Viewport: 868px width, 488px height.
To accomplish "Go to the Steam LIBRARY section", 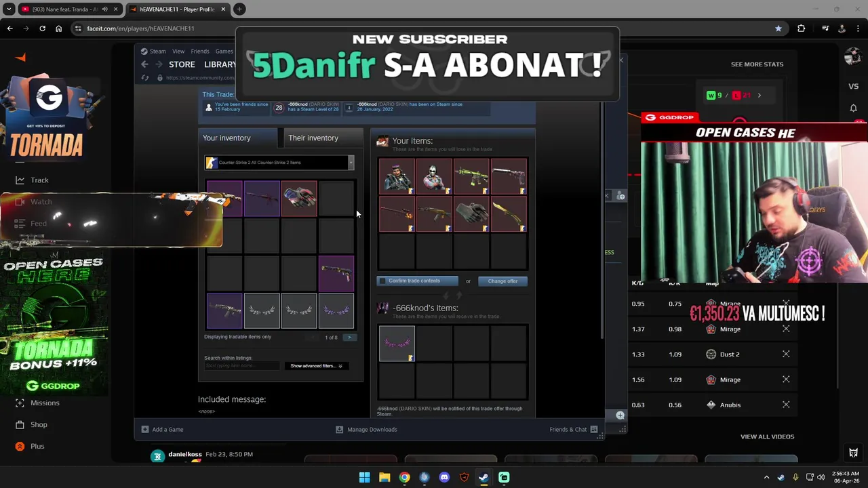I will [x=220, y=64].
